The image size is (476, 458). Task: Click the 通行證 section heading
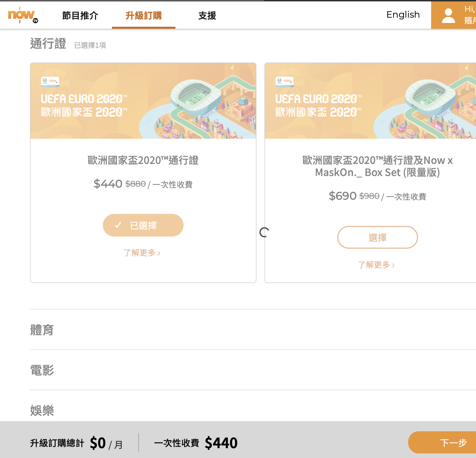48,43
